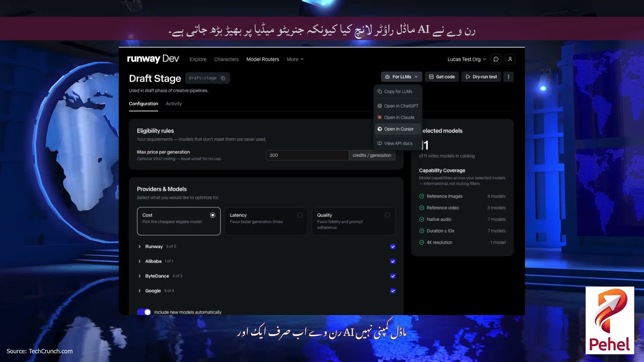Switch to the Configuration tab
644x362 pixels.
click(144, 104)
